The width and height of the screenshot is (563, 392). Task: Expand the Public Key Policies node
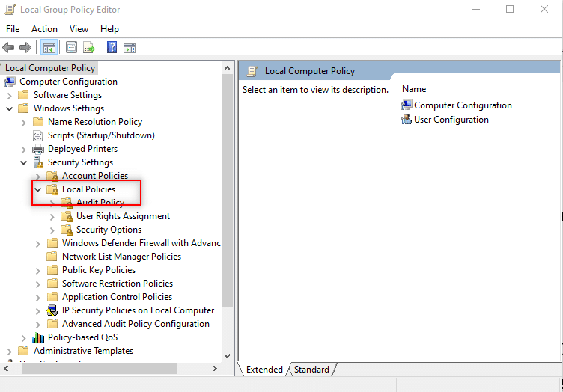38,271
